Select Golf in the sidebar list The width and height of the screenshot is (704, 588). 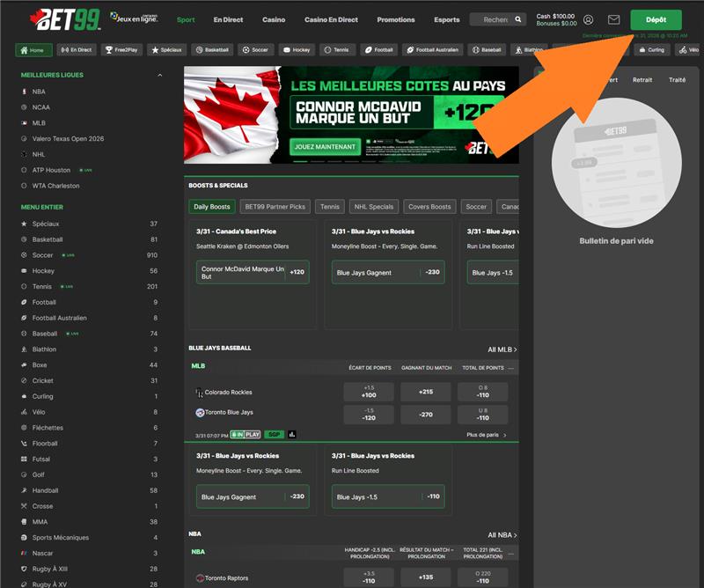[40, 474]
